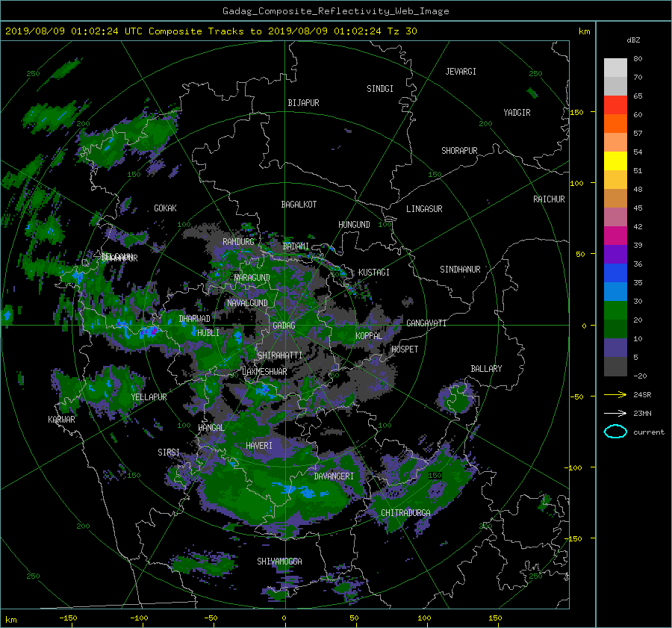
Task: Click the JEVARGI city label
Action: [461, 72]
